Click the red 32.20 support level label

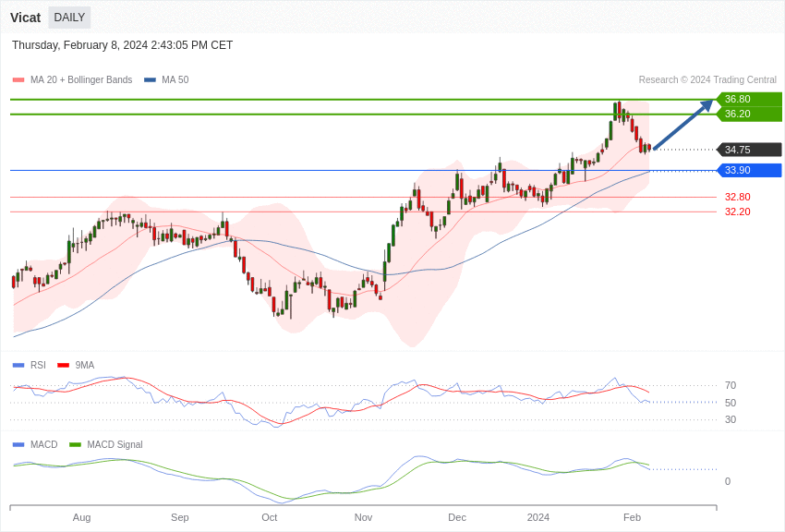[737, 212]
